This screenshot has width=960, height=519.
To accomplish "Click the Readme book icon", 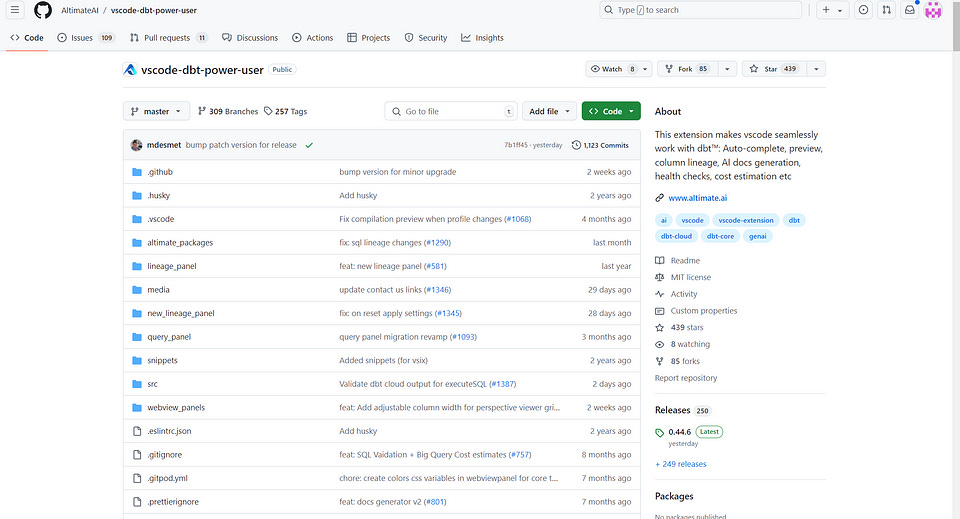I will pos(659,261).
